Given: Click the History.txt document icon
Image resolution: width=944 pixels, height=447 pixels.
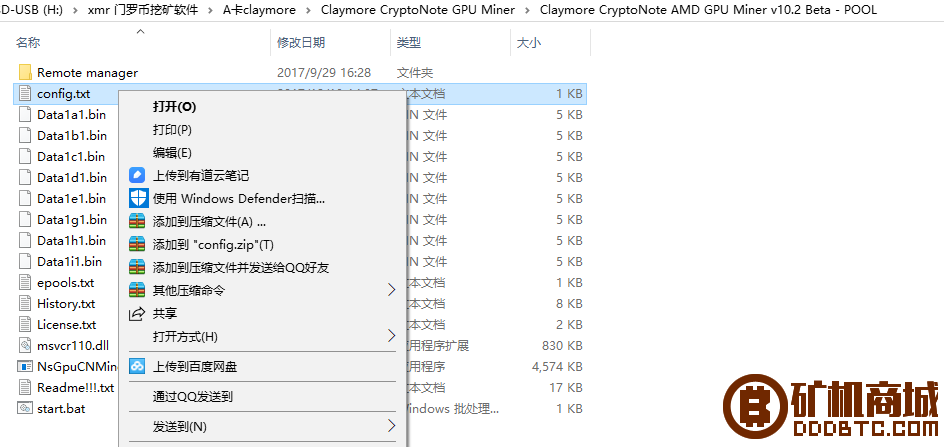Looking at the screenshot, I should pos(25,304).
